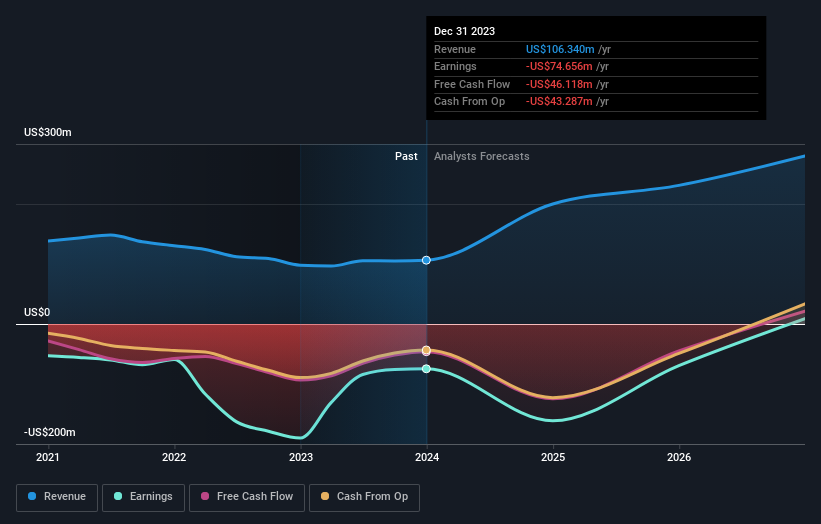Click the US$106.340m revenue value
821x524 pixels.
click(x=560, y=49)
